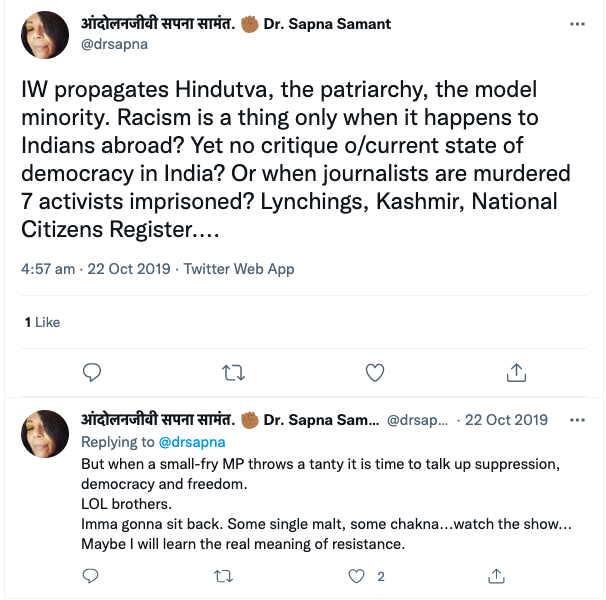Like the main tweet with heart icon
Image resolution: width=606 pixels, height=600 pixels.
coord(375,372)
